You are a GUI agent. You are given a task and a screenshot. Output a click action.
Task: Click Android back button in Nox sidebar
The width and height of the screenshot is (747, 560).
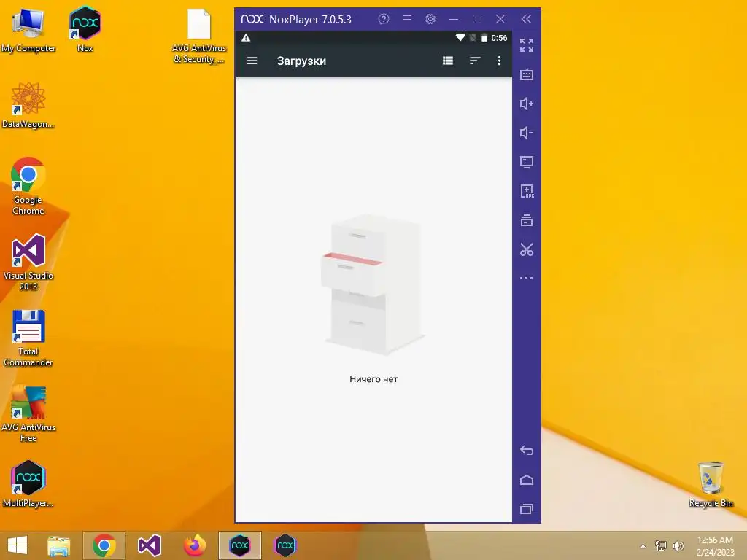(527, 451)
